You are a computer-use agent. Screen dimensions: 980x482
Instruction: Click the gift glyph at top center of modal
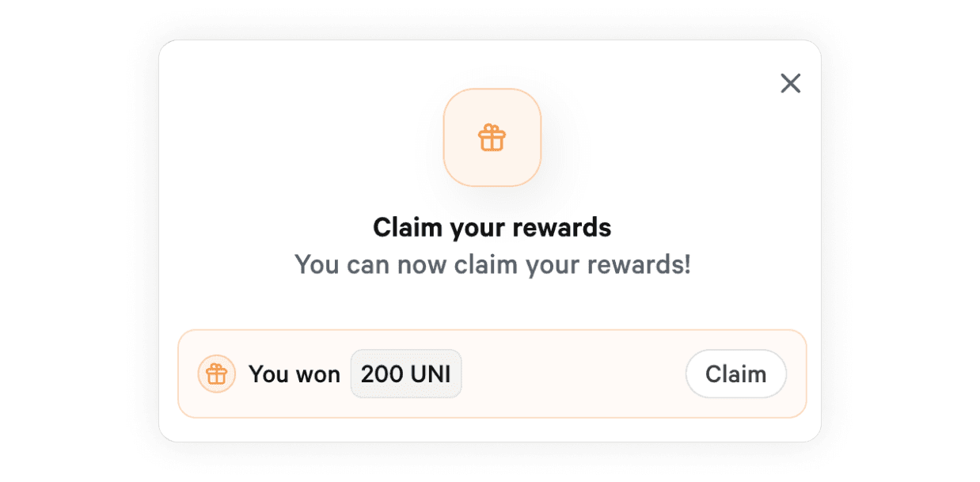pos(492,138)
